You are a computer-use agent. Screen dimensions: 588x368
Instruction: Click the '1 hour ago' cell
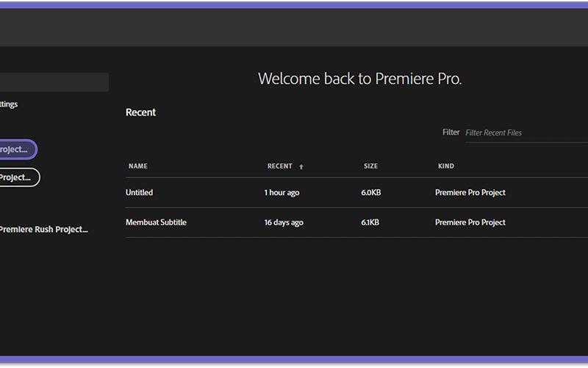tap(282, 193)
